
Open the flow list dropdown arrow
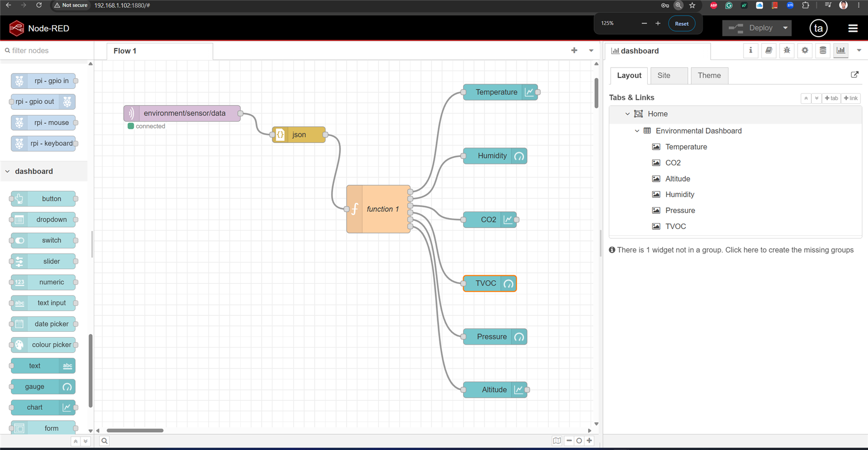coord(591,51)
